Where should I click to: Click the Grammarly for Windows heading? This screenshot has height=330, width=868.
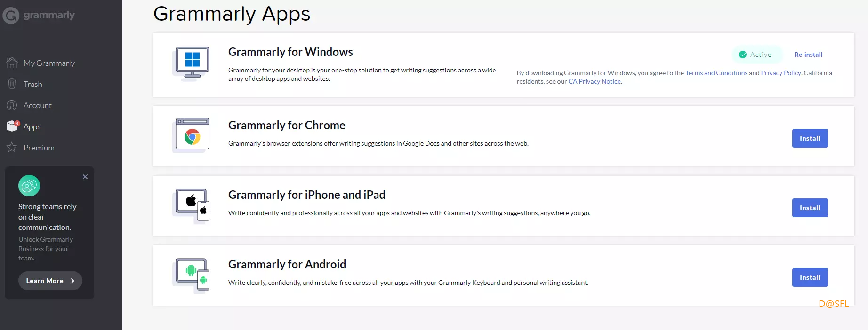(290, 52)
